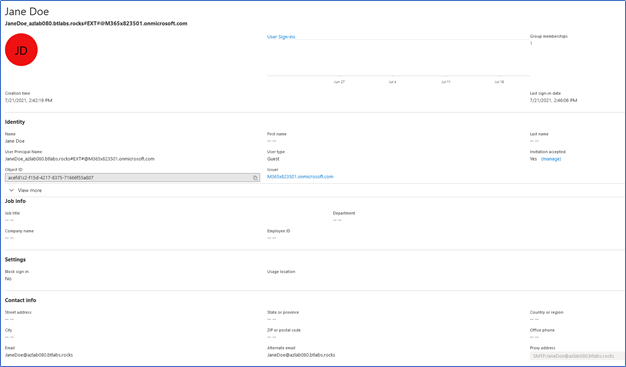
Task: Click the Country or region label
Action: pos(547,312)
